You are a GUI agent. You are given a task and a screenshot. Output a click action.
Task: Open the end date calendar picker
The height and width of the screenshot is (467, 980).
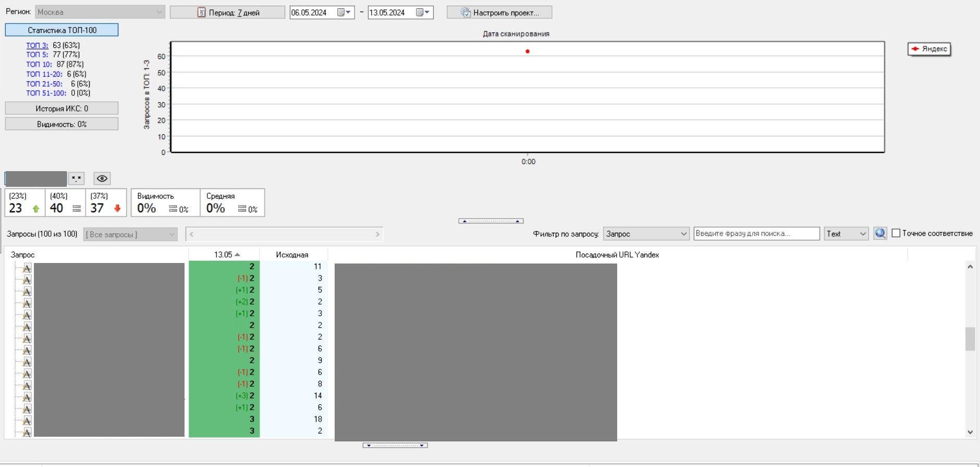tap(423, 13)
